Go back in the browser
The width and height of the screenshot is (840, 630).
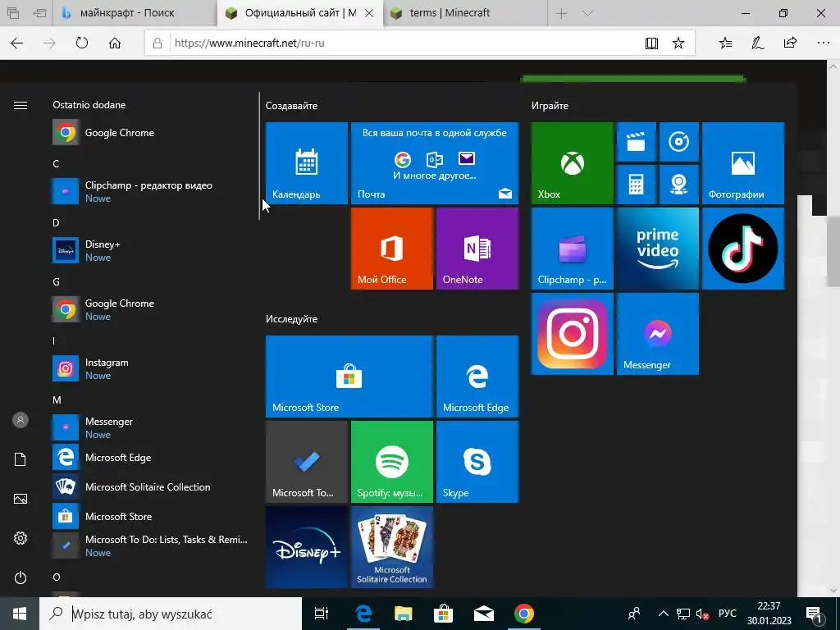[x=17, y=43]
